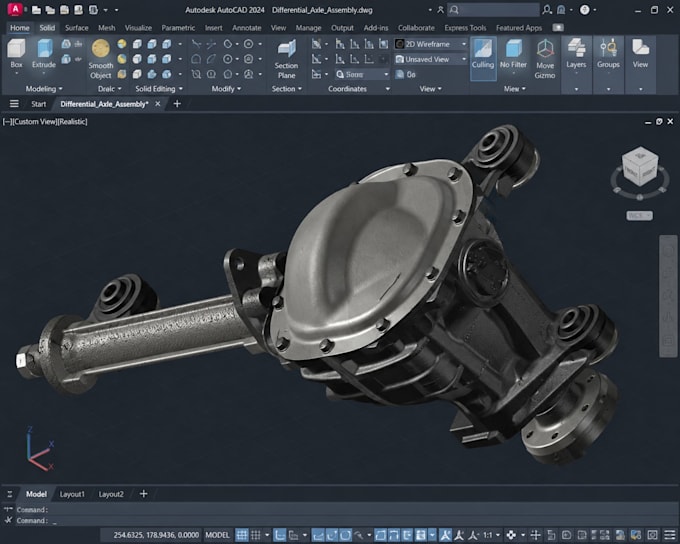Click the vertical navigation bar on right
The width and height of the screenshot is (680, 544).
pyautogui.click(x=668, y=296)
